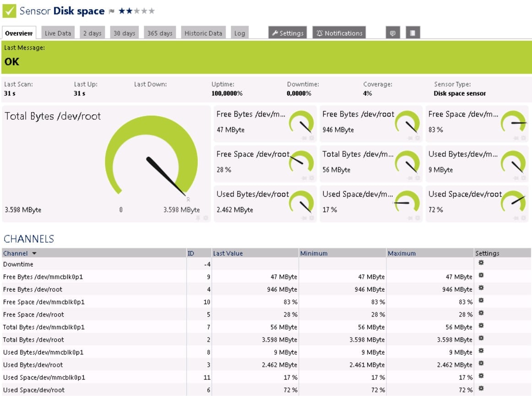Set sensor priority to the fifth star

pos(152,11)
